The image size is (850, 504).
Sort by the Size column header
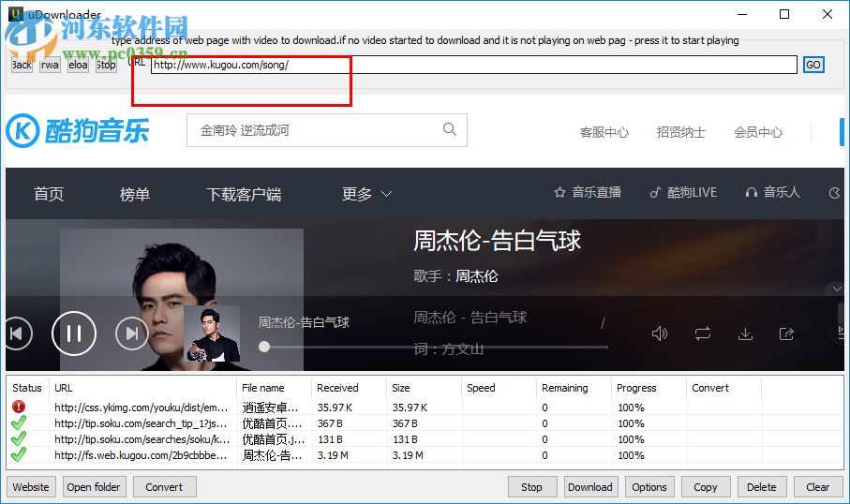pos(425,388)
